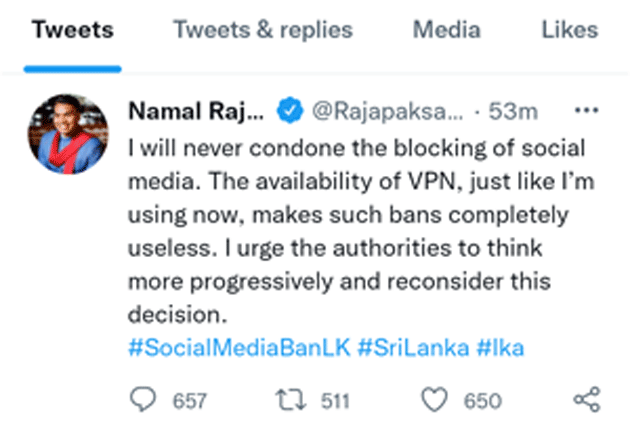View the 650 likes count

click(x=483, y=401)
